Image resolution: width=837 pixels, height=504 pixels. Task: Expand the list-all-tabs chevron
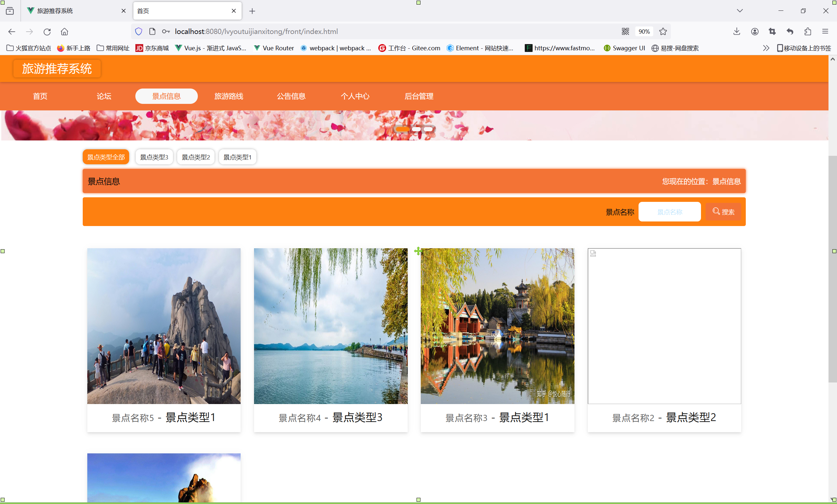(740, 11)
